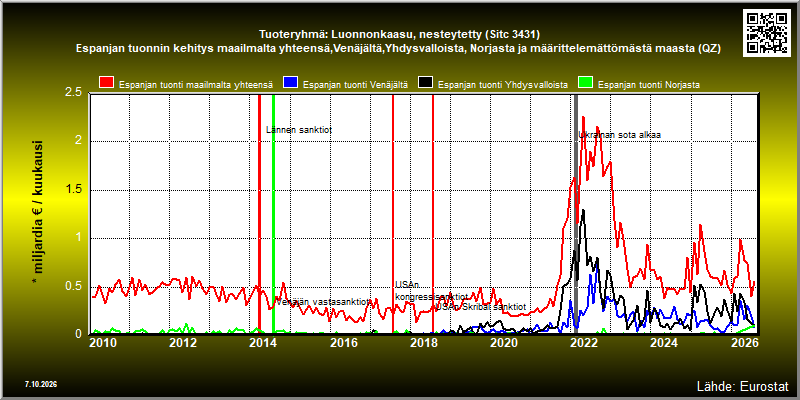
Task: Select legend text 'Espanjan tuonti Norjasta'
Action: click(x=648, y=85)
